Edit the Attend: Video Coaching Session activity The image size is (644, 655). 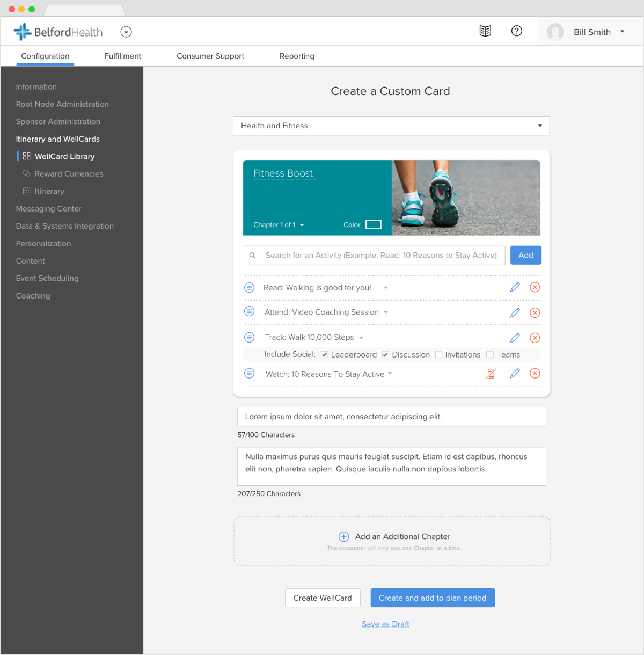point(515,312)
